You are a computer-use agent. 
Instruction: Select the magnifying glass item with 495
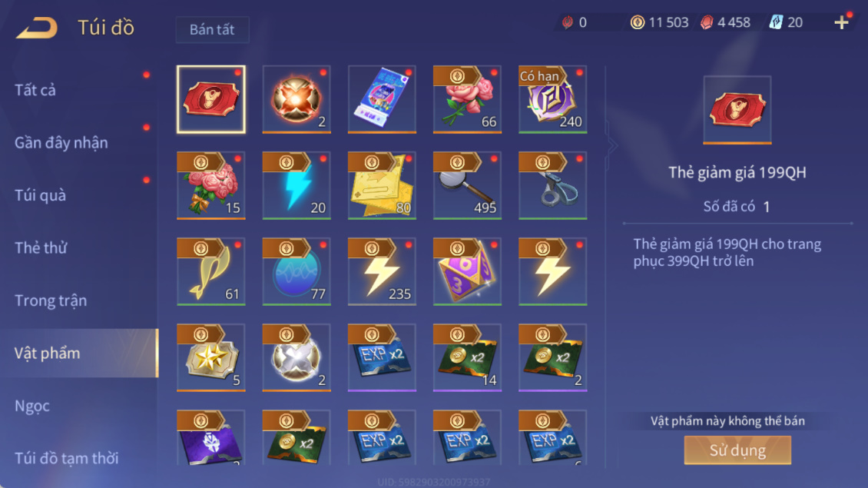pos(467,185)
